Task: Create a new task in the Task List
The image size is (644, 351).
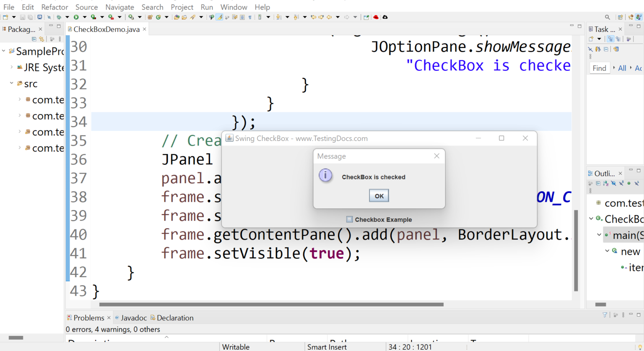Action: click(591, 39)
